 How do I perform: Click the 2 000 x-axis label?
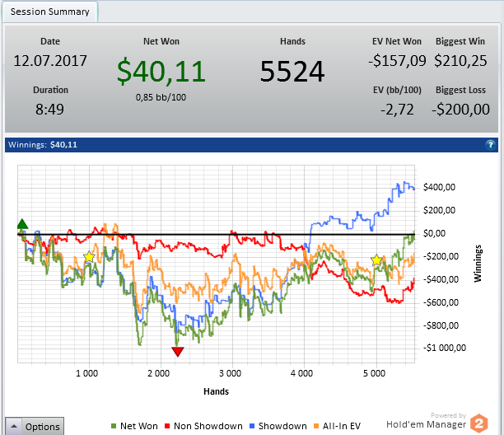(158, 373)
